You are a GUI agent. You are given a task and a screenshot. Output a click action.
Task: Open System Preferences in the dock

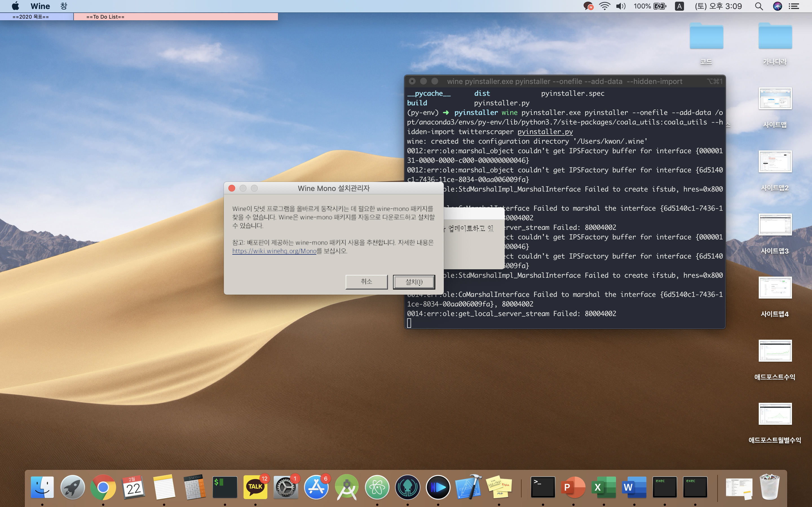pos(286,487)
